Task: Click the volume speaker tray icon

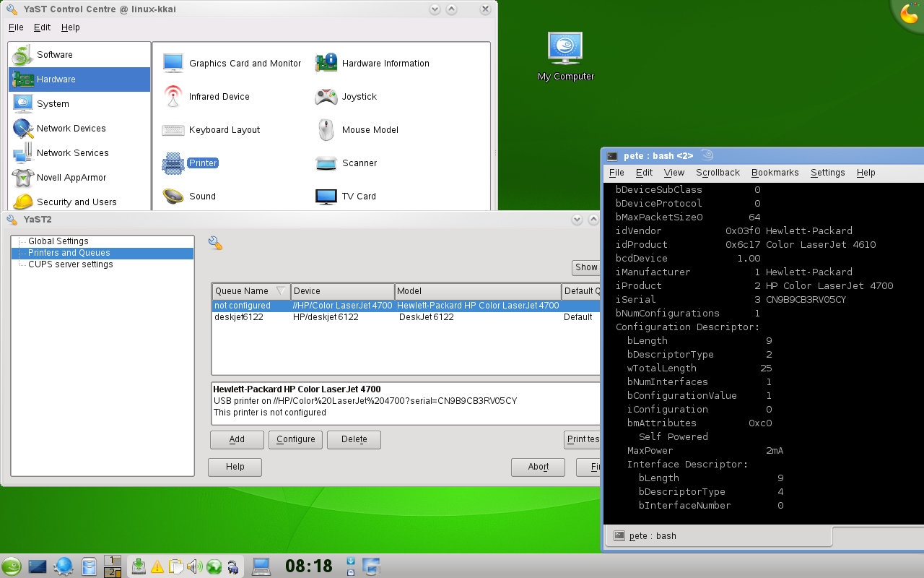Action: [x=194, y=567]
